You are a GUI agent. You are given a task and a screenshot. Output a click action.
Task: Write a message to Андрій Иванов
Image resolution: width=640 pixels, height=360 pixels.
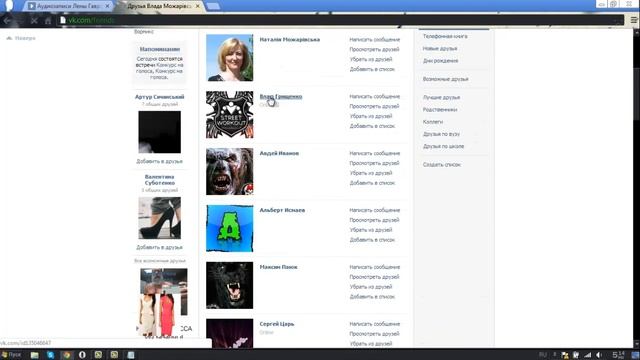point(375,153)
